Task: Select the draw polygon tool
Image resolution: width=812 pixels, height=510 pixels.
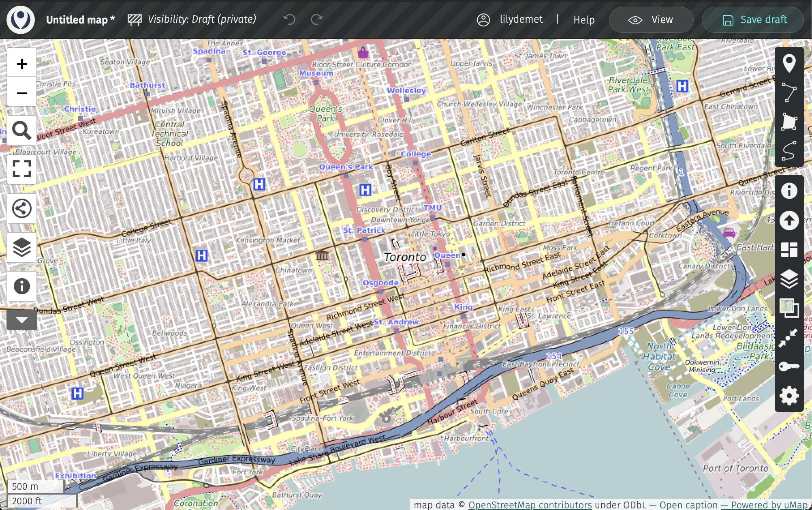Action: coord(789,122)
